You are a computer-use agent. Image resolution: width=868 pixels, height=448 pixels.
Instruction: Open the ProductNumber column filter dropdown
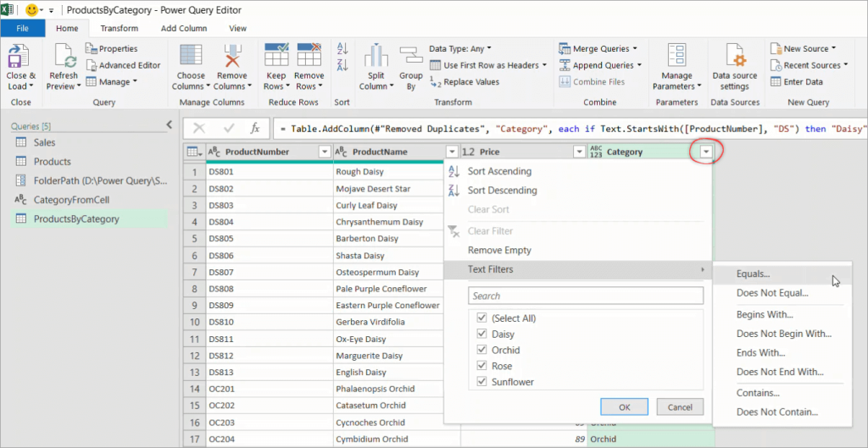325,152
